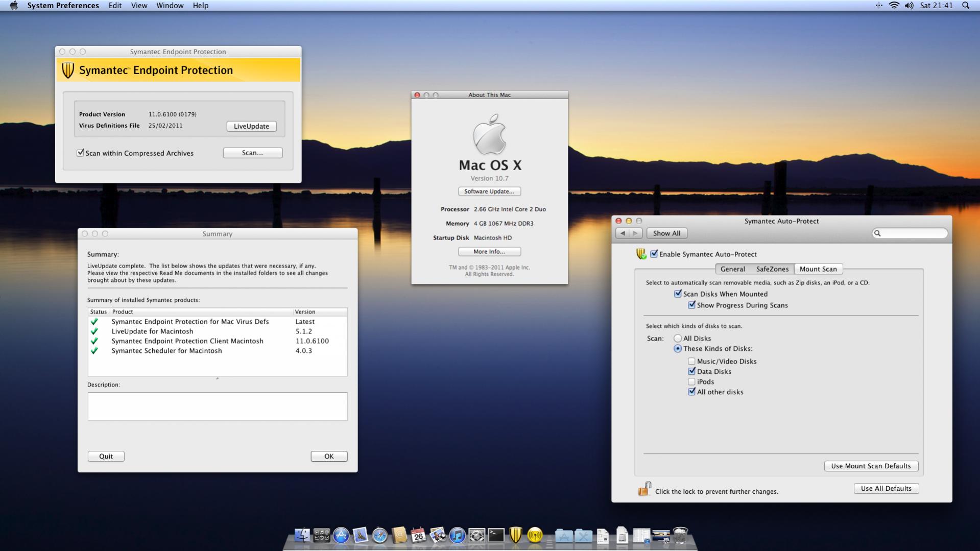Go back in Symantec Auto-Protect pane

tap(623, 233)
